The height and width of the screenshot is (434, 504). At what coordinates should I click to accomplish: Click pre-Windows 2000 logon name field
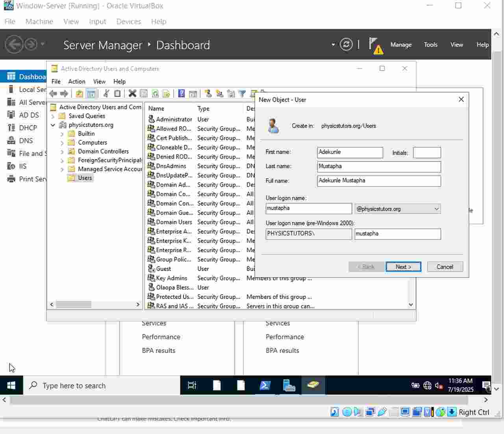(x=397, y=234)
